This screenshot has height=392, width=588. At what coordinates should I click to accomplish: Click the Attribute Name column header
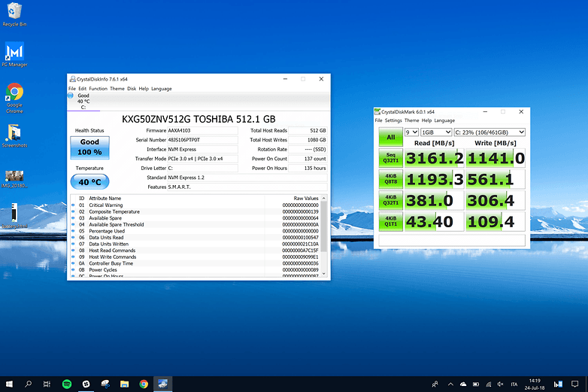pos(105,198)
